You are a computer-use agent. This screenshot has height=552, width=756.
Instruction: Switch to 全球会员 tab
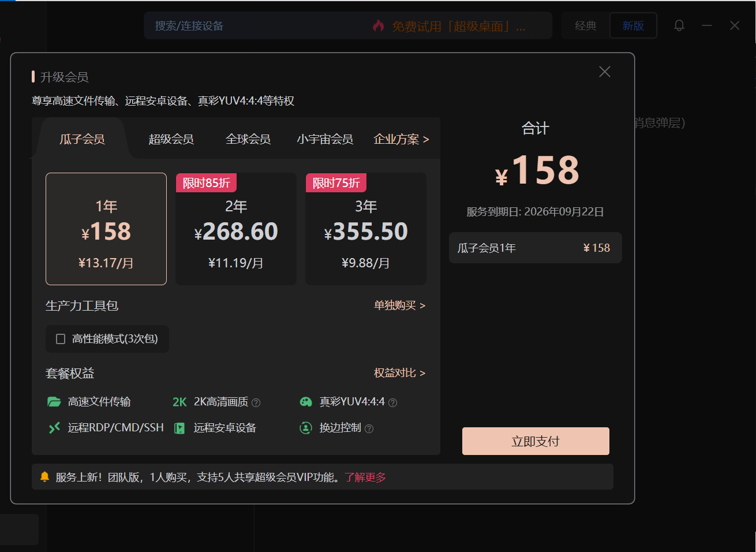248,139
